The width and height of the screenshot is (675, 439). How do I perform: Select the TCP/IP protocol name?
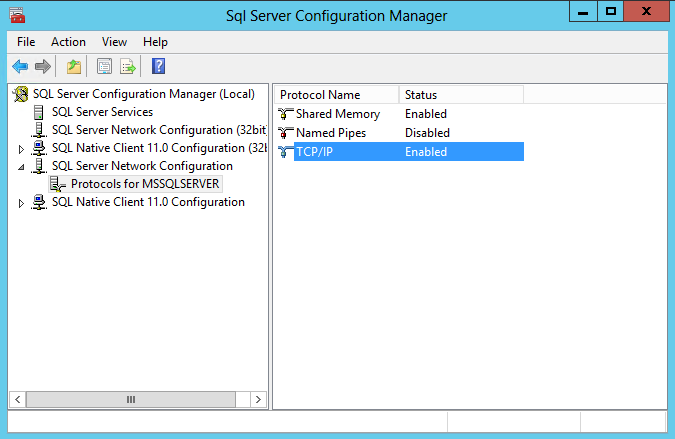point(314,152)
